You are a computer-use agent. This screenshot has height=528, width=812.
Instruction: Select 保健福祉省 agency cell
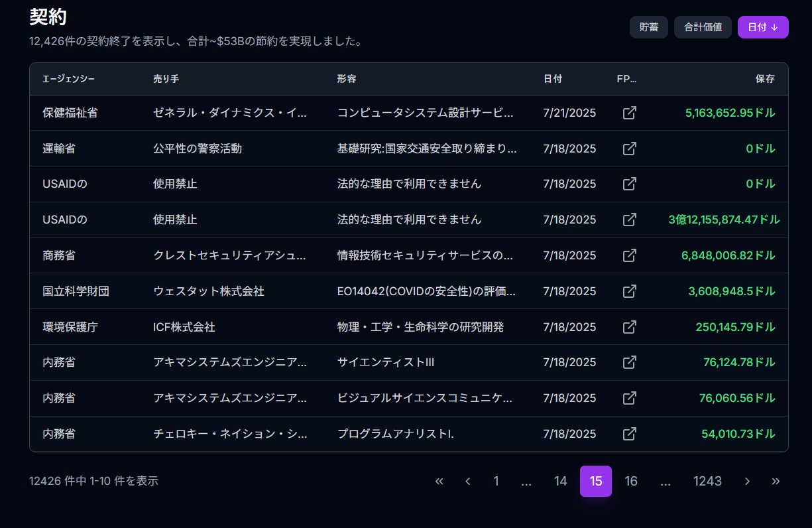(70, 113)
